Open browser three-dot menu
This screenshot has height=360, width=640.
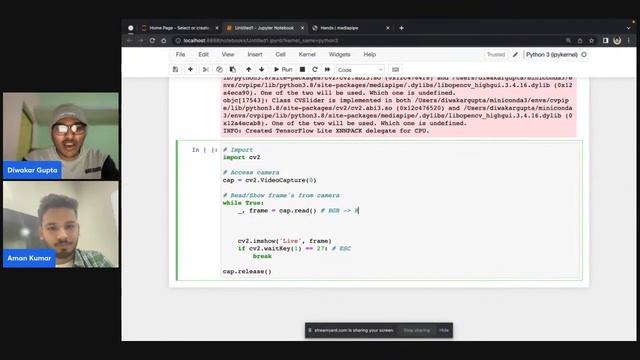[x=629, y=40]
